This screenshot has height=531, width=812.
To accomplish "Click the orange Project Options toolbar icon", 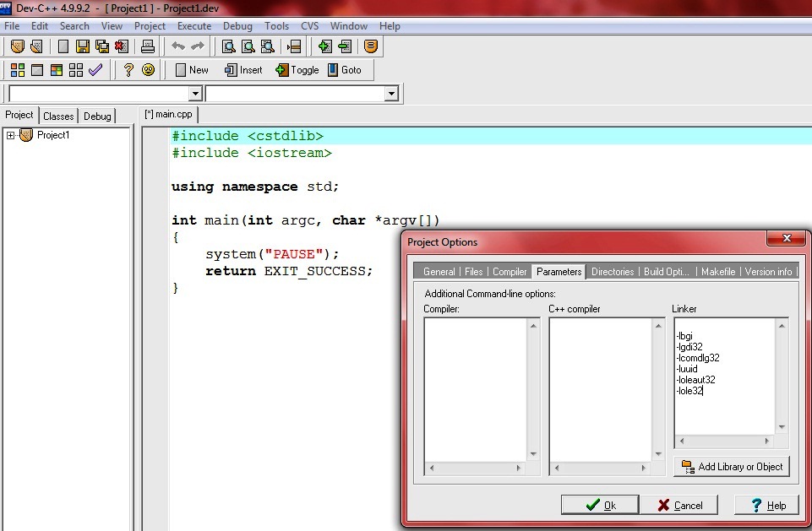I will [371, 46].
